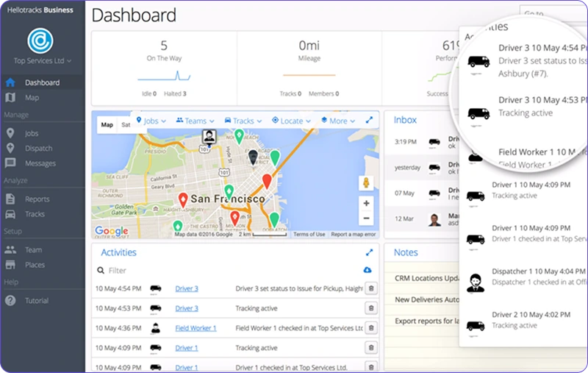
Task: Click the Halted 3 status label
Action: point(175,94)
